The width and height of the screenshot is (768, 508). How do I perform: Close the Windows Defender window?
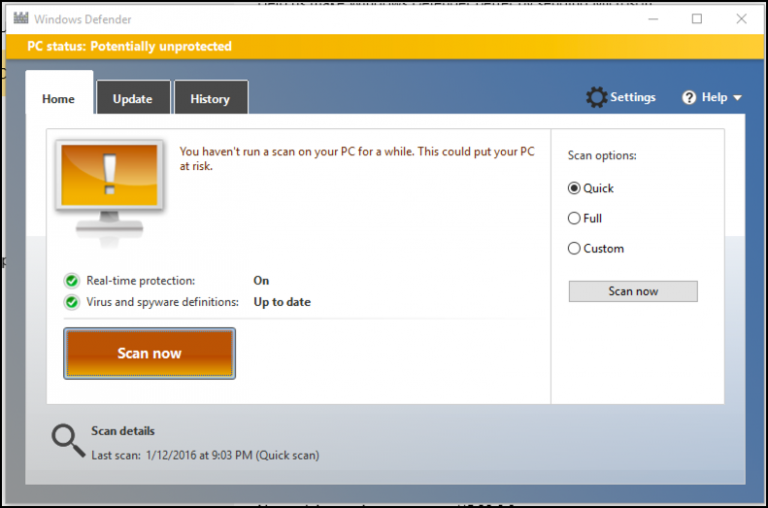741,19
